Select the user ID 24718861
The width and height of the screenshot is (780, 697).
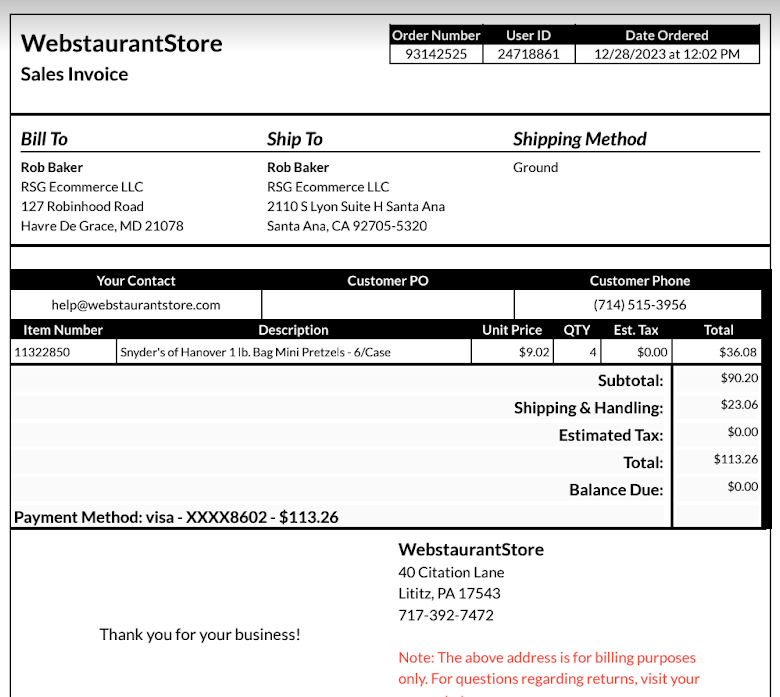coord(528,54)
